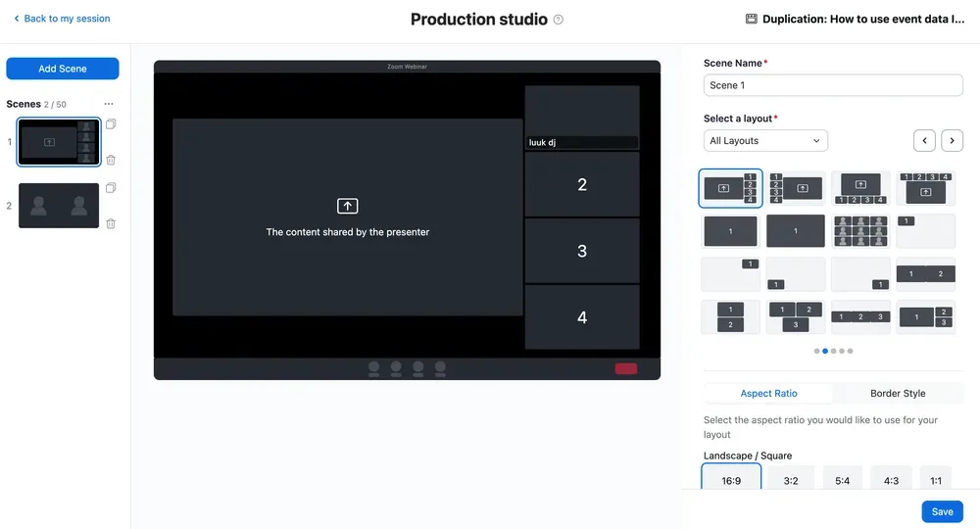
Task: Switch to the Aspect Ratio tab
Action: [768, 394]
